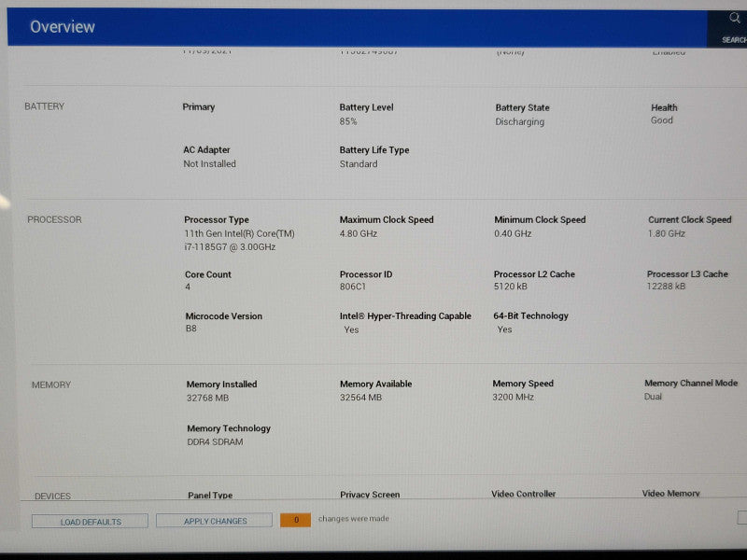Click the orange changes counter badge
This screenshot has width=747, height=560.
(295, 520)
